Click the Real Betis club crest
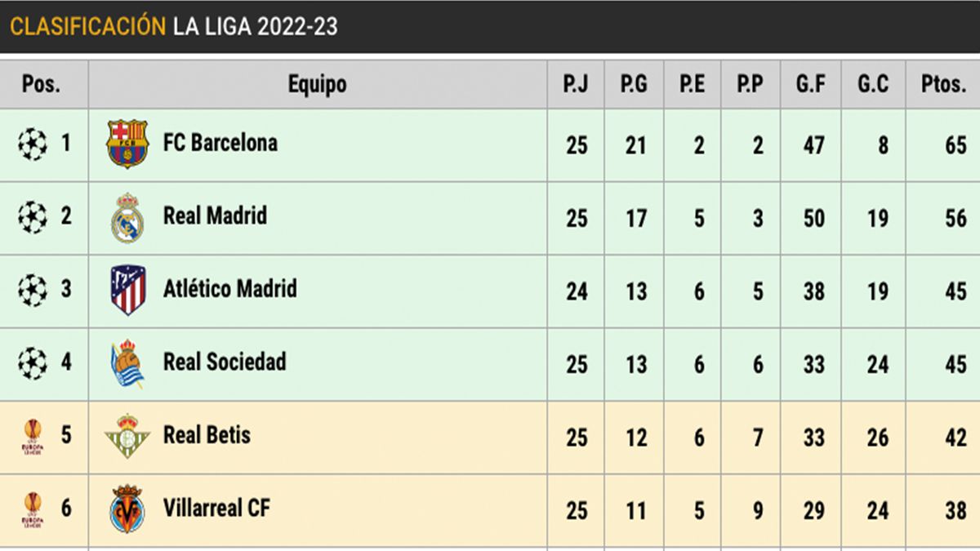This screenshot has height=551, width=980. click(x=127, y=437)
